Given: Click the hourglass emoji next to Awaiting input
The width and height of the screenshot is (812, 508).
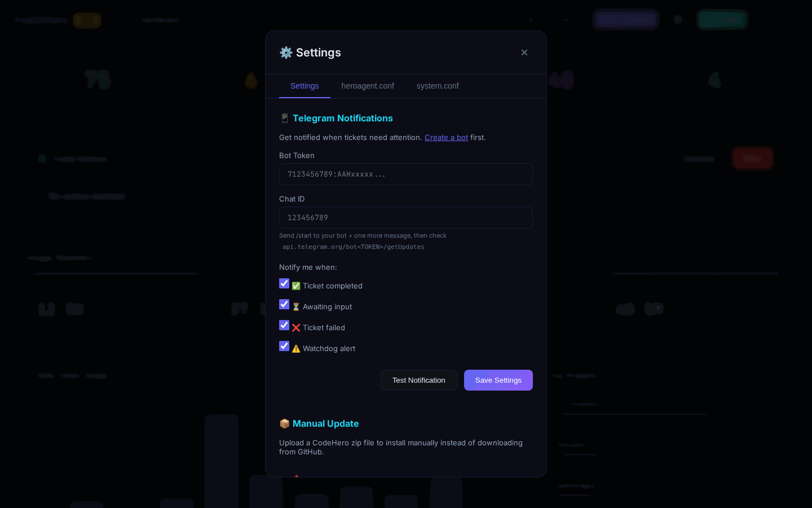Looking at the screenshot, I should (296, 307).
